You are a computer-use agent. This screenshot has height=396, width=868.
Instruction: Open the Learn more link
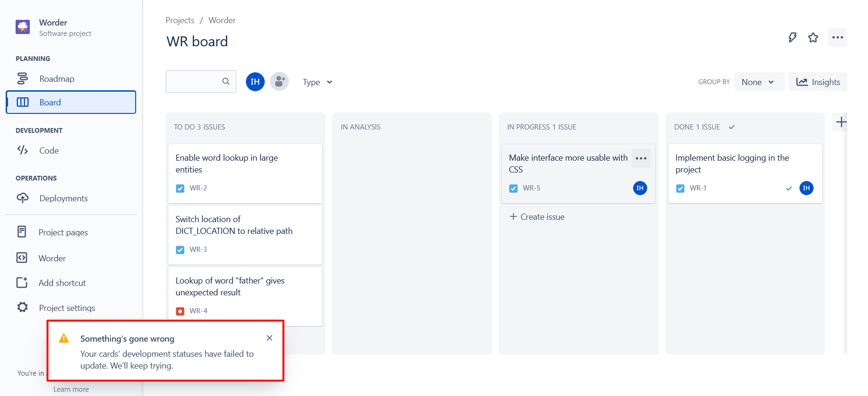pyautogui.click(x=71, y=389)
